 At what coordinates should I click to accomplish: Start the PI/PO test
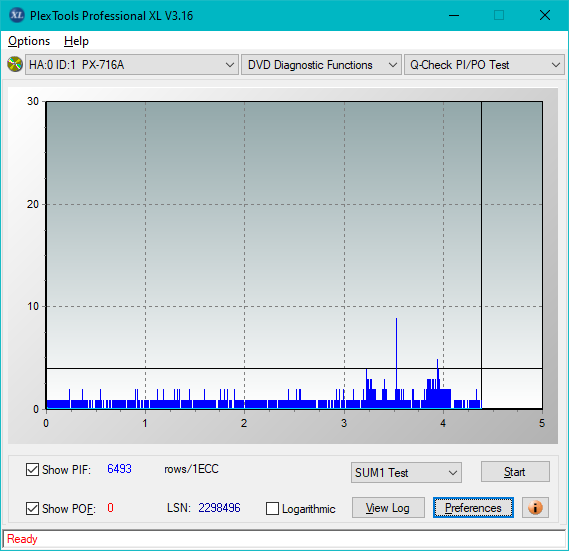click(515, 472)
